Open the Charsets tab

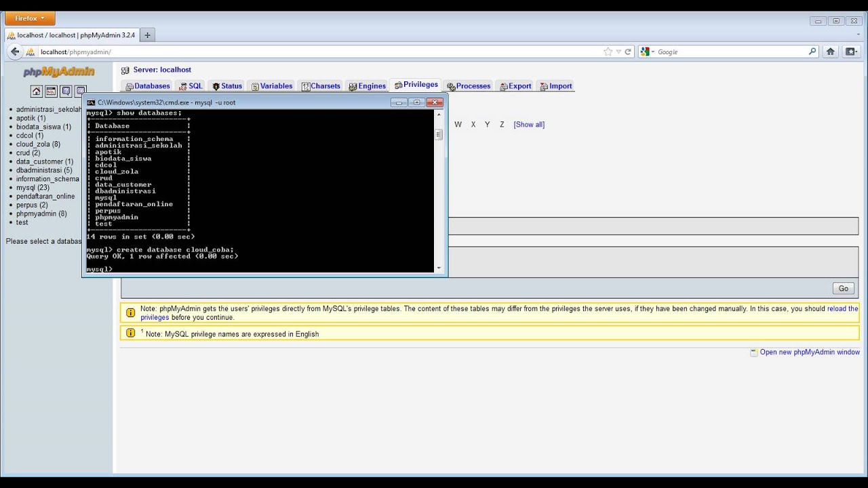click(321, 86)
